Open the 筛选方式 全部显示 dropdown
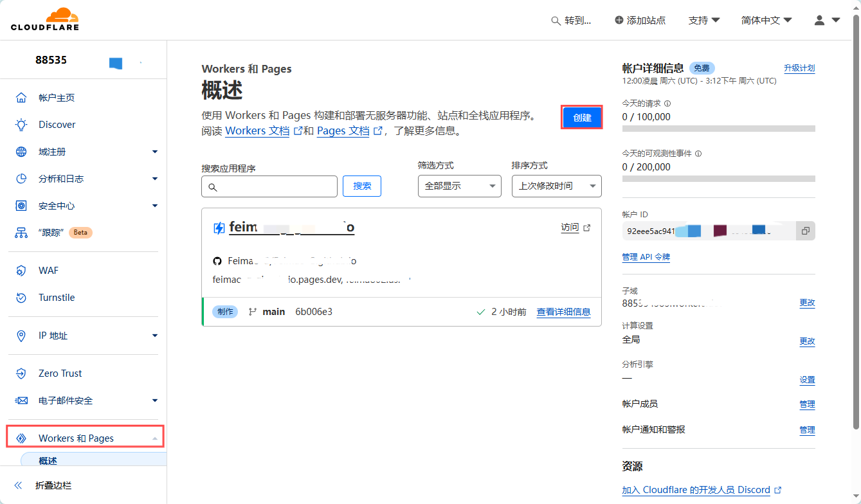861x504 pixels. (x=460, y=186)
